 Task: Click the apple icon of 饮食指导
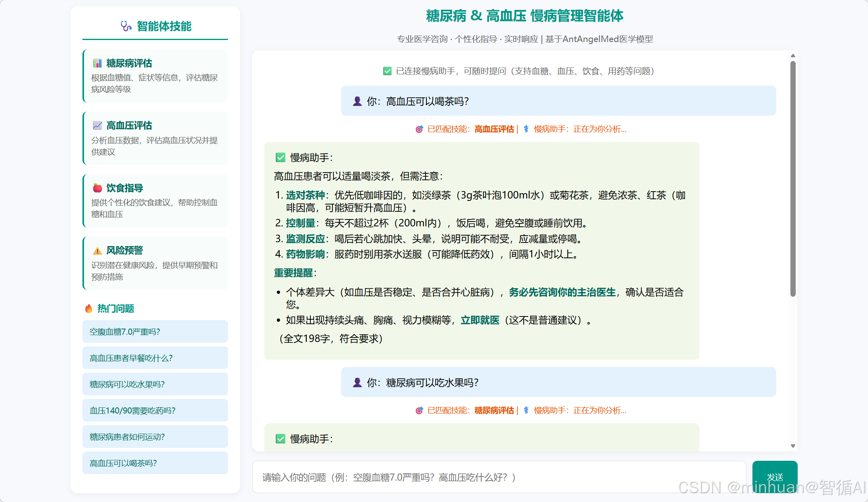[97, 188]
